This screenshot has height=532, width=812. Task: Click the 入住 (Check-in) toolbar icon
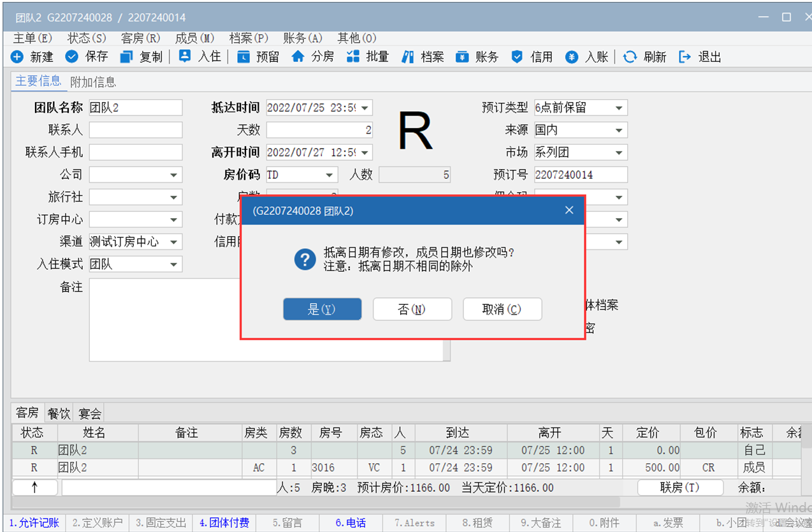coord(185,56)
